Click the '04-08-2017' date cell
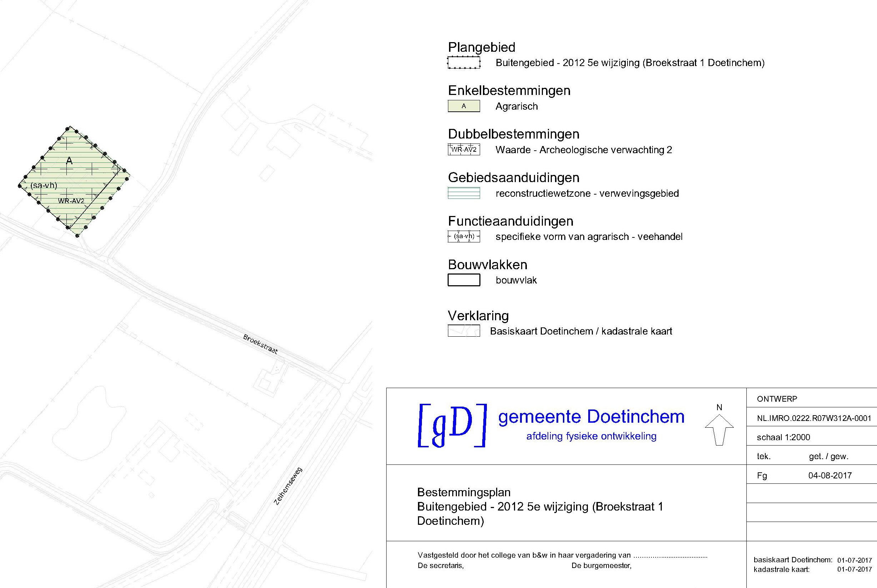877x588 pixels. point(830,476)
